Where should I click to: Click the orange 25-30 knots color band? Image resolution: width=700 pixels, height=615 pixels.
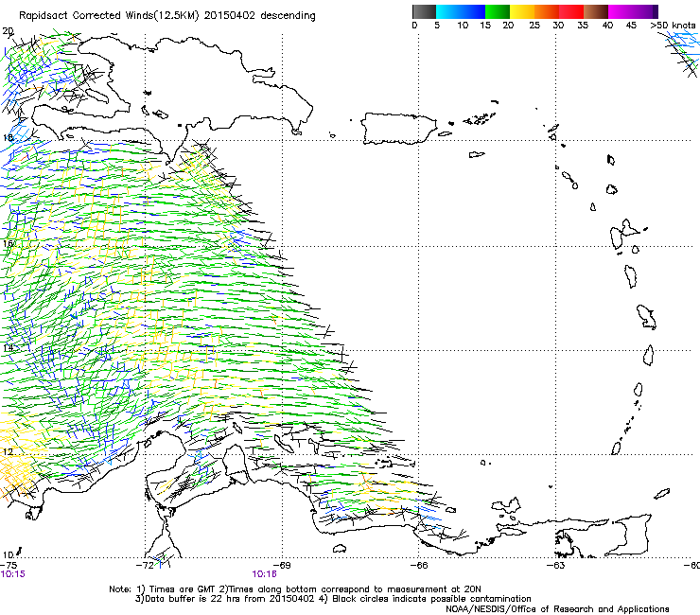(x=547, y=11)
